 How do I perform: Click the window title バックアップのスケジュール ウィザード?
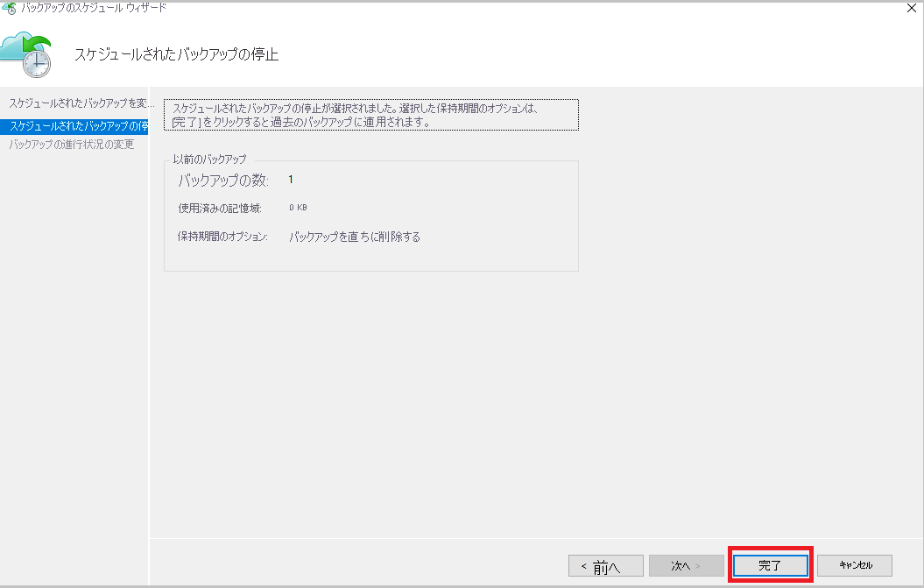94,8
